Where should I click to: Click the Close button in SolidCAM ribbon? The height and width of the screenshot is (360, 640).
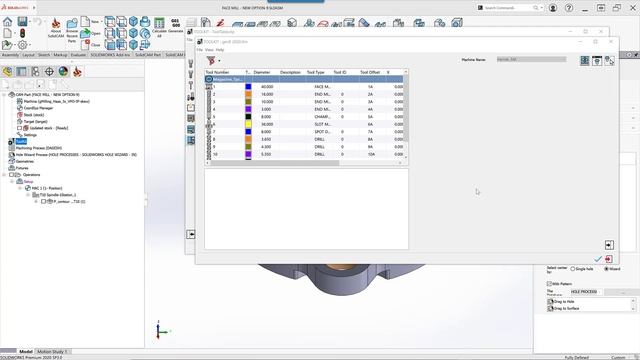pos(91,44)
